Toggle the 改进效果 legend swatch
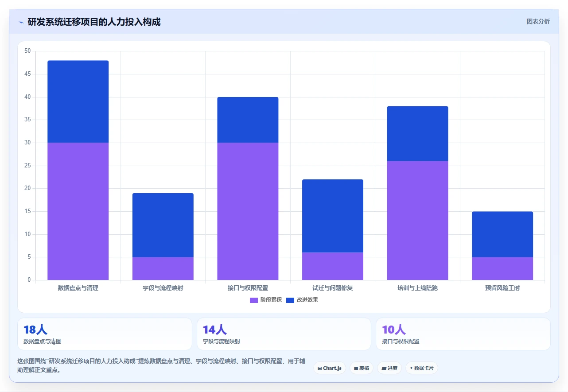Image resolution: width=568 pixels, height=392 pixels. [x=290, y=300]
